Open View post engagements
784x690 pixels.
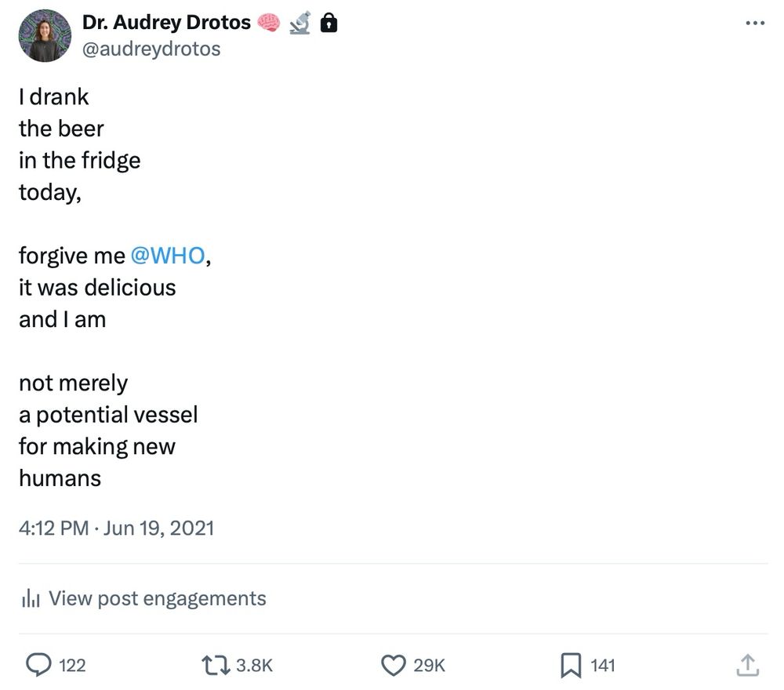(x=157, y=599)
